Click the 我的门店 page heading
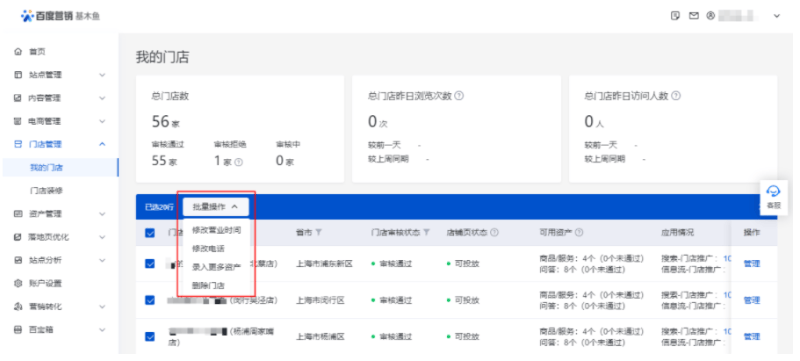The height and width of the screenshot is (361, 800). click(162, 57)
